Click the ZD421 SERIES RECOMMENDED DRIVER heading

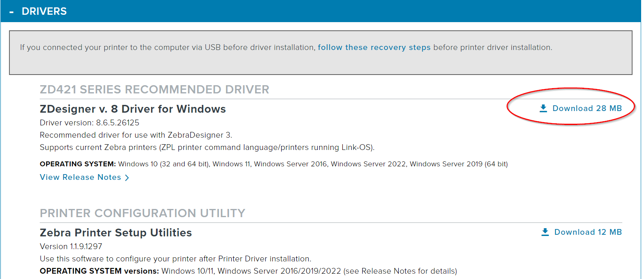click(x=154, y=89)
